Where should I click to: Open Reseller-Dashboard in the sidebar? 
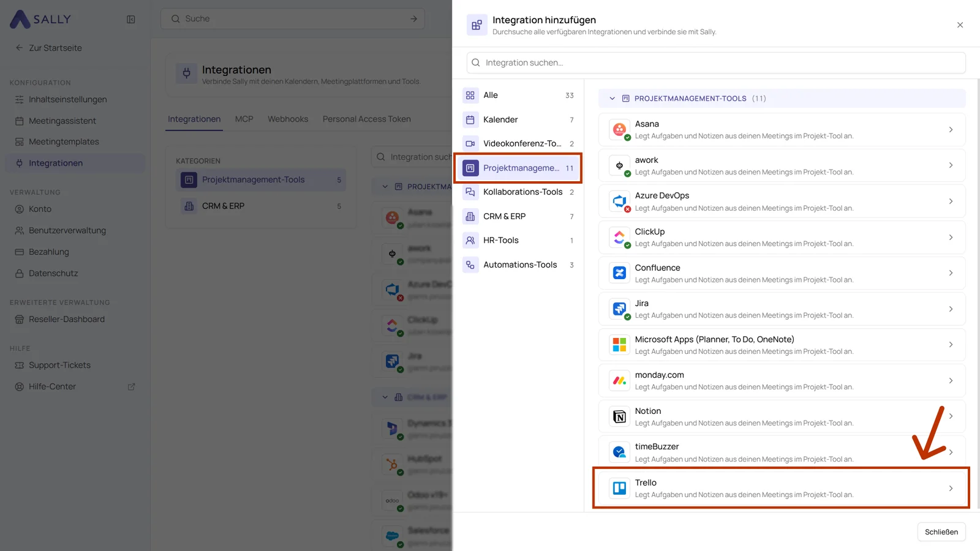75,319
